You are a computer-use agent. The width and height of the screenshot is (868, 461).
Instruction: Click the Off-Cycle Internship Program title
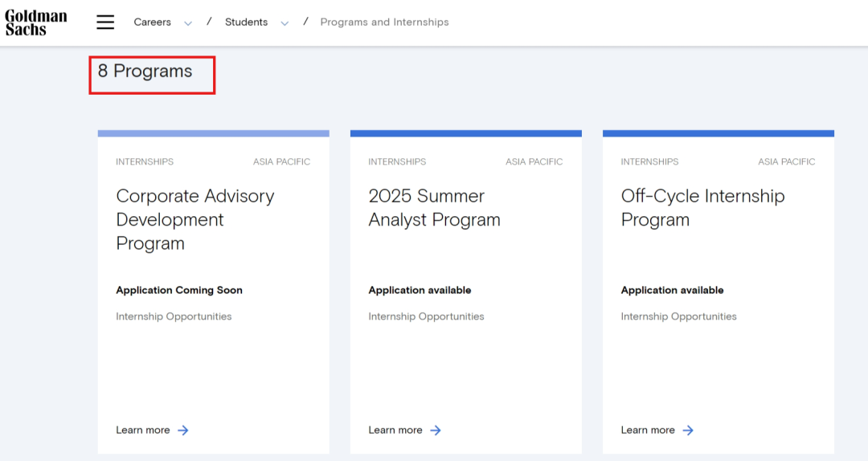click(702, 208)
